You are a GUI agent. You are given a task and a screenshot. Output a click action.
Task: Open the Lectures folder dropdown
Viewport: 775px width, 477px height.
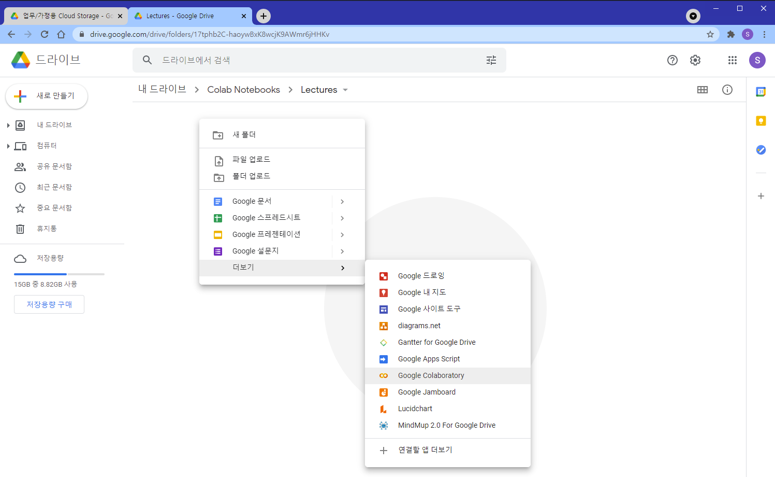click(345, 90)
